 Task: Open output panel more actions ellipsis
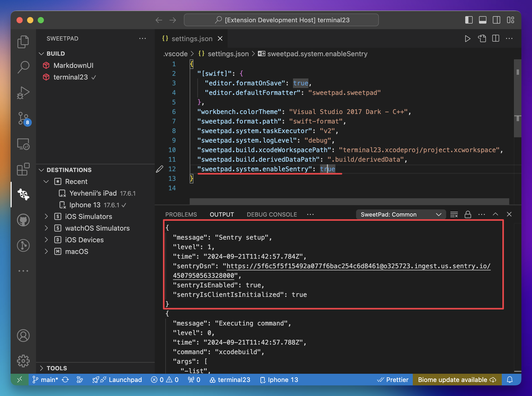point(482,214)
